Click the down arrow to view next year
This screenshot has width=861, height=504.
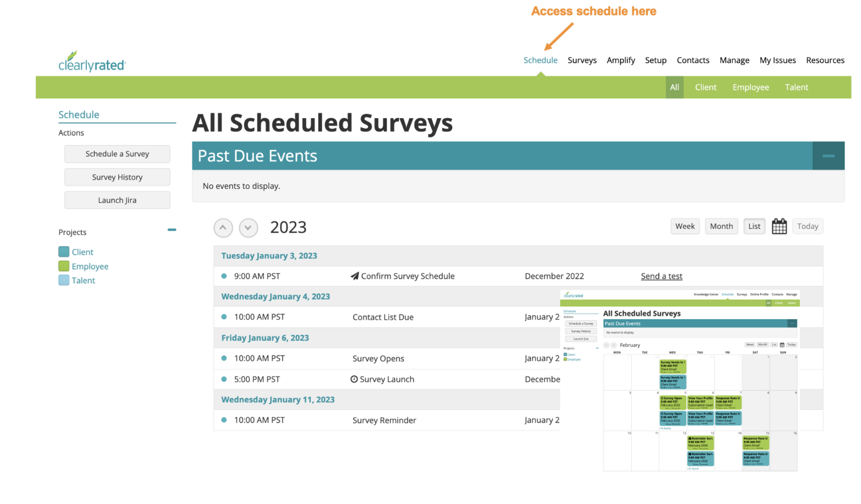click(248, 227)
